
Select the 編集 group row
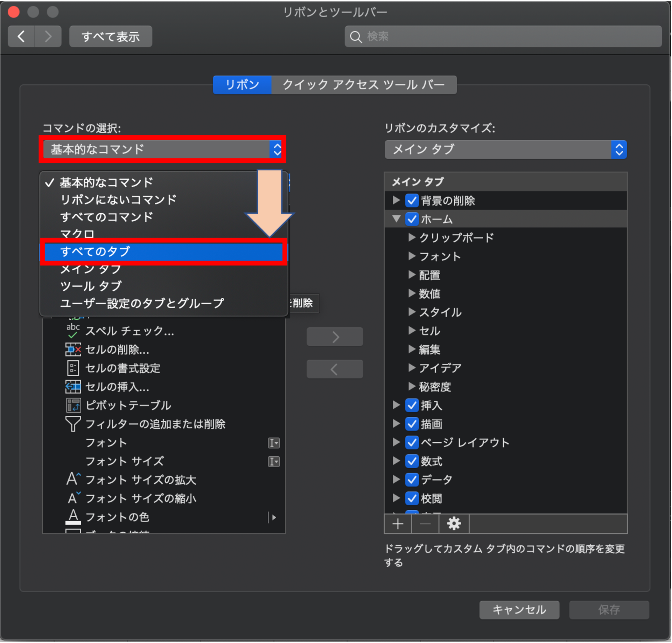click(505, 350)
